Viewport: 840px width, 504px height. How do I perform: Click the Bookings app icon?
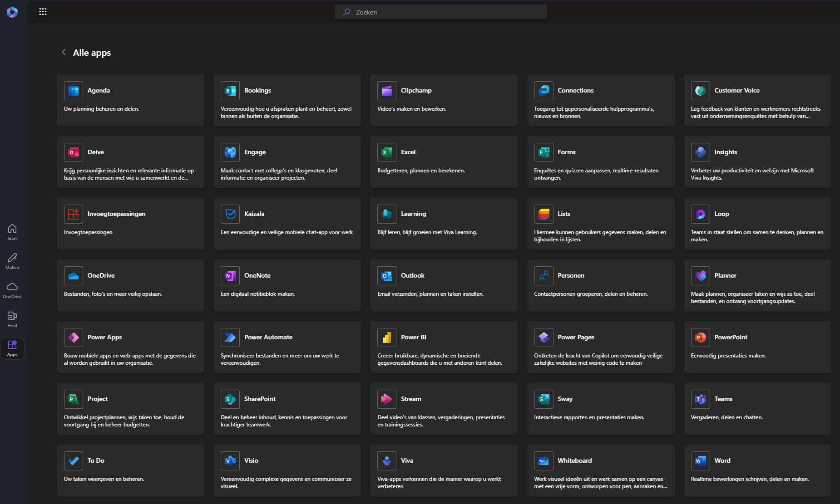pyautogui.click(x=230, y=91)
